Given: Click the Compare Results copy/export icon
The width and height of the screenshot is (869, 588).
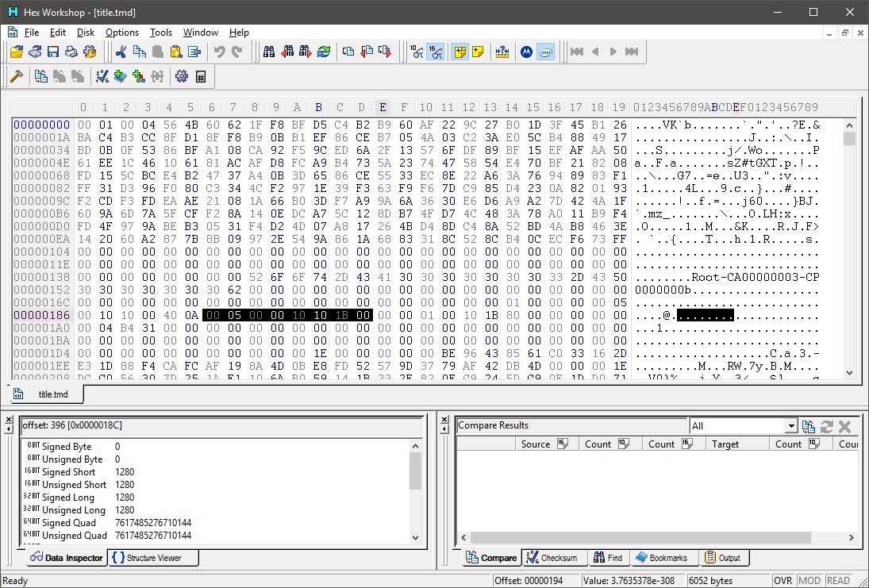Looking at the screenshot, I should pyautogui.click(x=809, y=426).
